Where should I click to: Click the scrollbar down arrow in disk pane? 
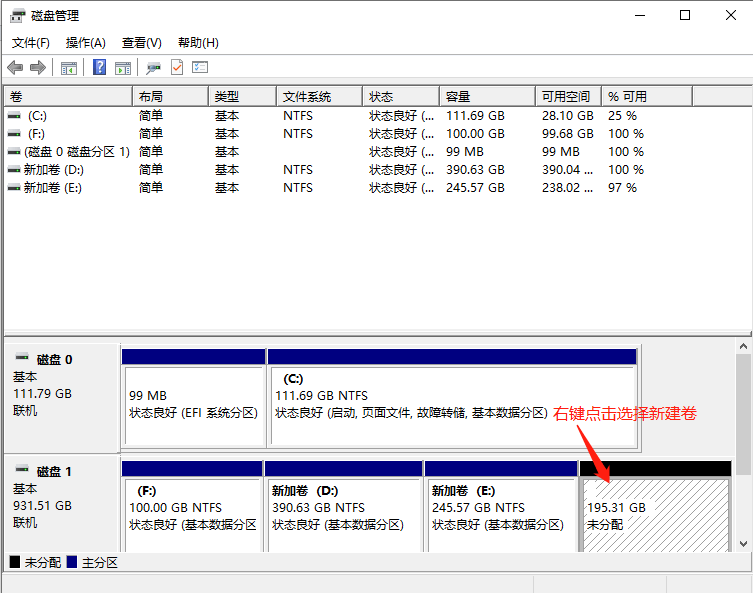tap(743, 544)
